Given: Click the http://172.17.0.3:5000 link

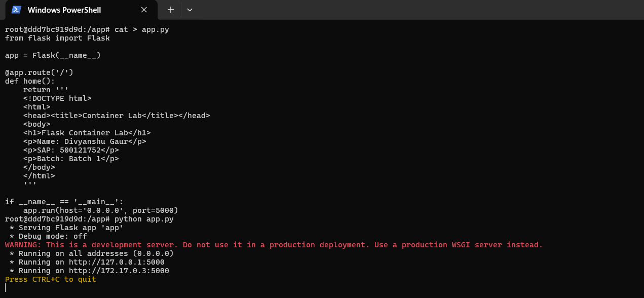Looking at the screenshot, I should point(118,270).
